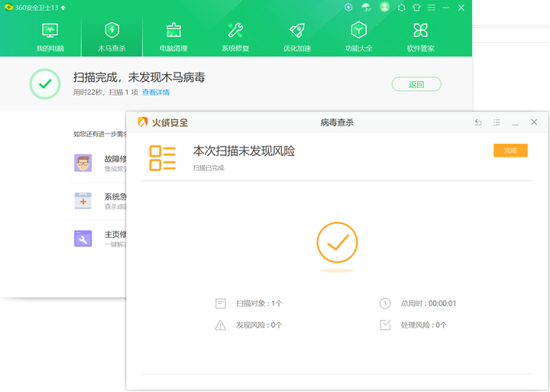Open 360 main hamburger menu
The image size is (550, 392).
pyautogui.click(x=432, y=8)
